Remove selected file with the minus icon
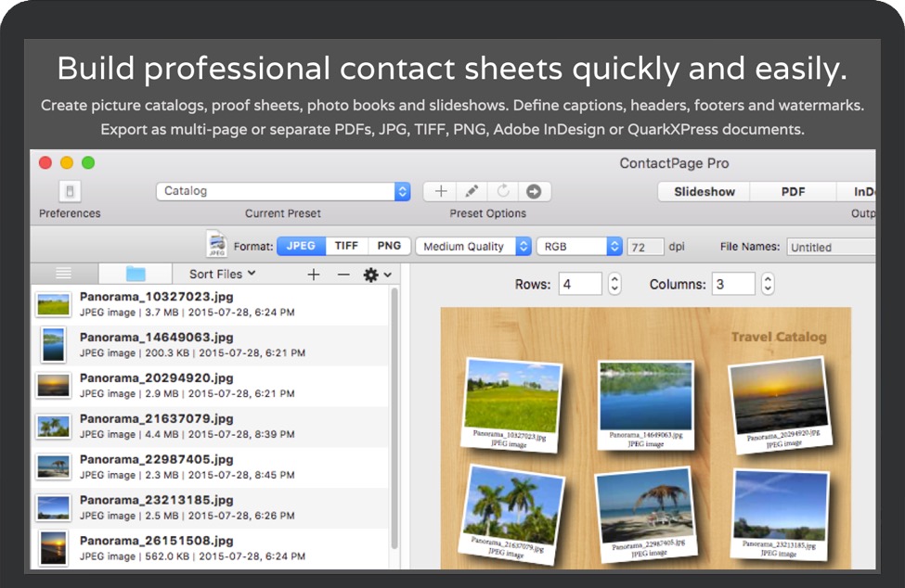The height and width of the screenshot is (588, 905). pos(343,275)
